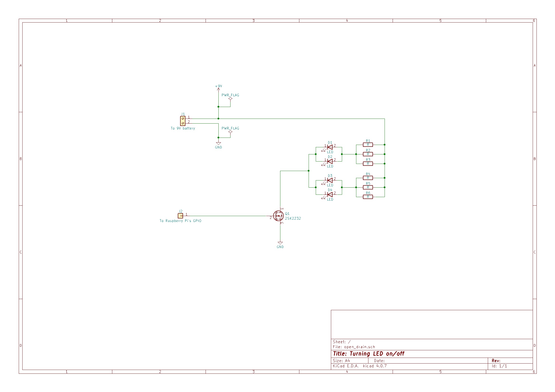Select the J1 two-pin screw terminal symbol
The height and width of the screenshot is (392, 555).
tap(183, 121)
